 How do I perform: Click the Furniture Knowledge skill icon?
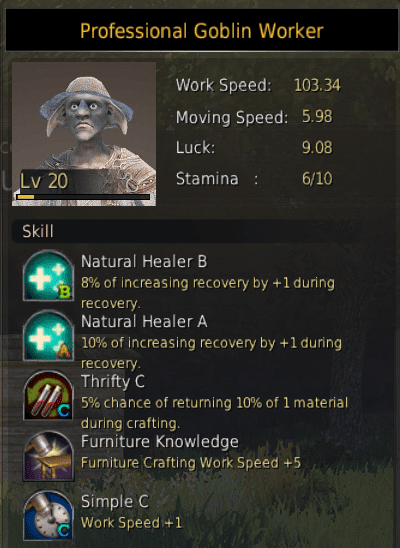pos(48,456)
